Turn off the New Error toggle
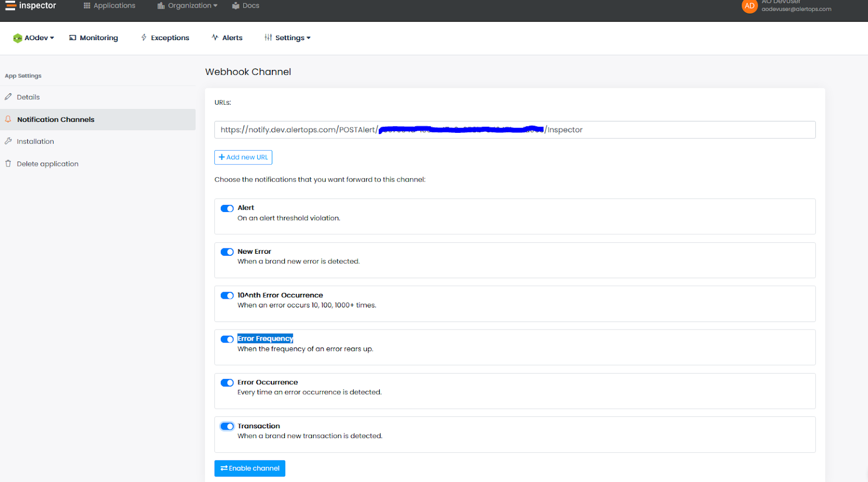 [x=227, y=252]
